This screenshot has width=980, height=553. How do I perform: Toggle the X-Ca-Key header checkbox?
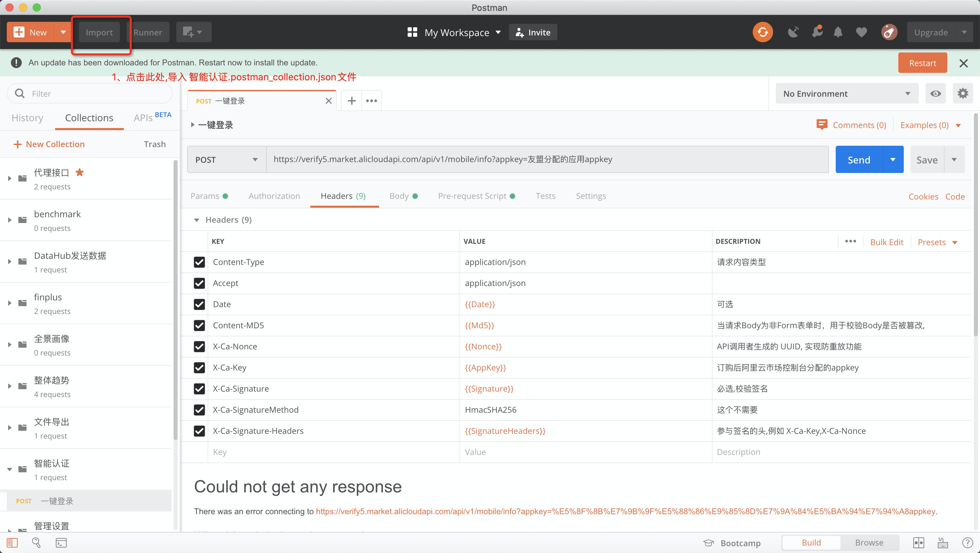coord(199,368)
